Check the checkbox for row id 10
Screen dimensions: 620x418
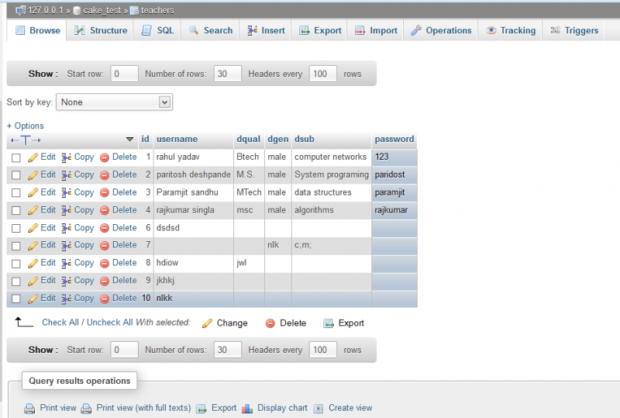click(x=16, y=298)
